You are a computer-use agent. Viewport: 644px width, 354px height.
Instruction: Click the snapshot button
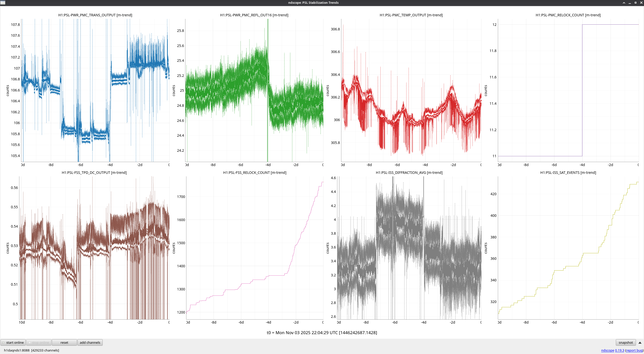point(625,342)
